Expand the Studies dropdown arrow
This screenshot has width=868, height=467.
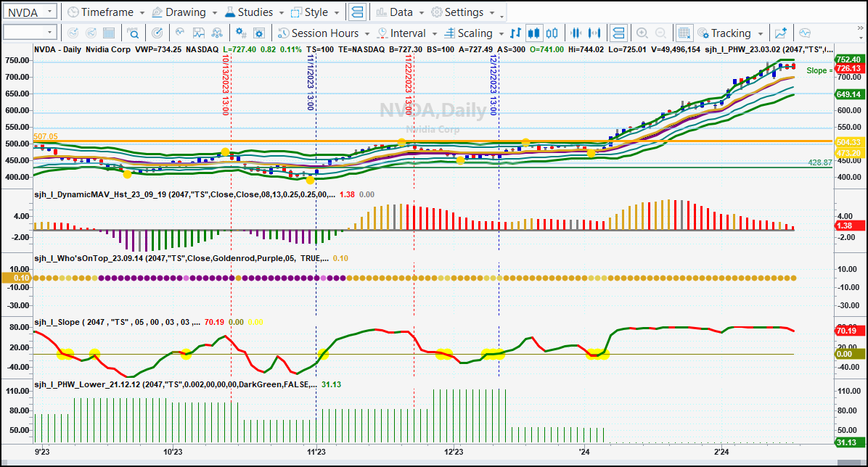(x=281, y=13)
